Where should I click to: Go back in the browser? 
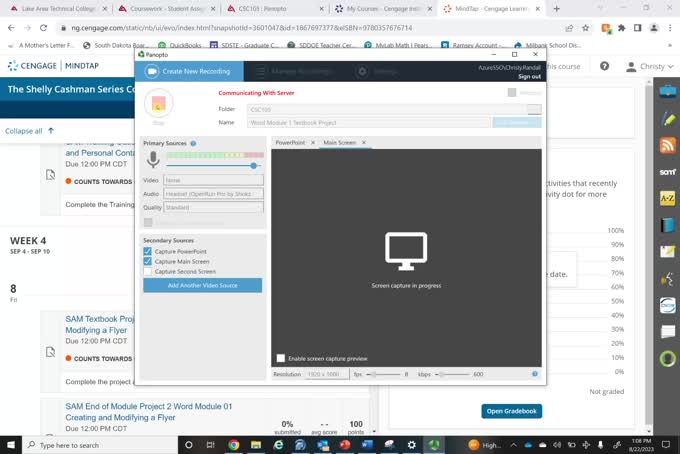[11, 28]
